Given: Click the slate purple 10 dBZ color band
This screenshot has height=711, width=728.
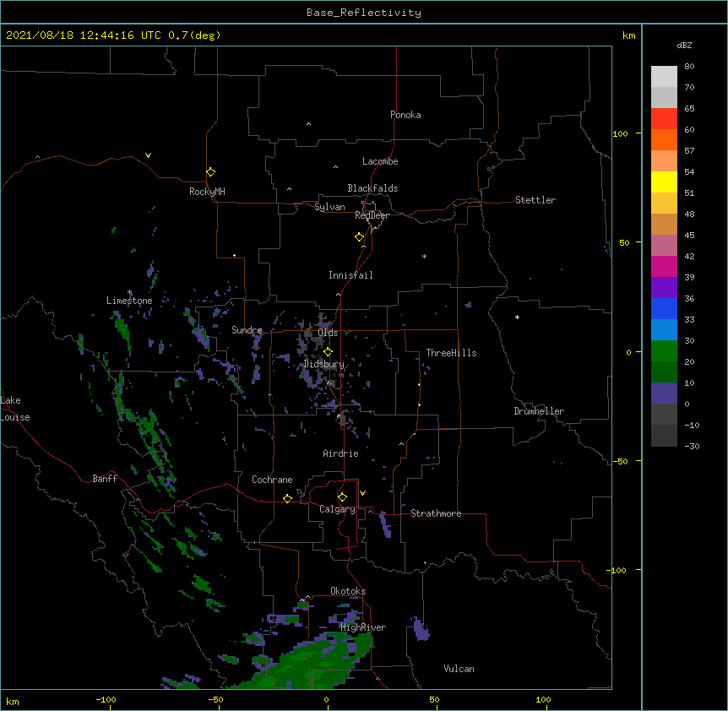Looking at the screenshot, I should [664, 393].
